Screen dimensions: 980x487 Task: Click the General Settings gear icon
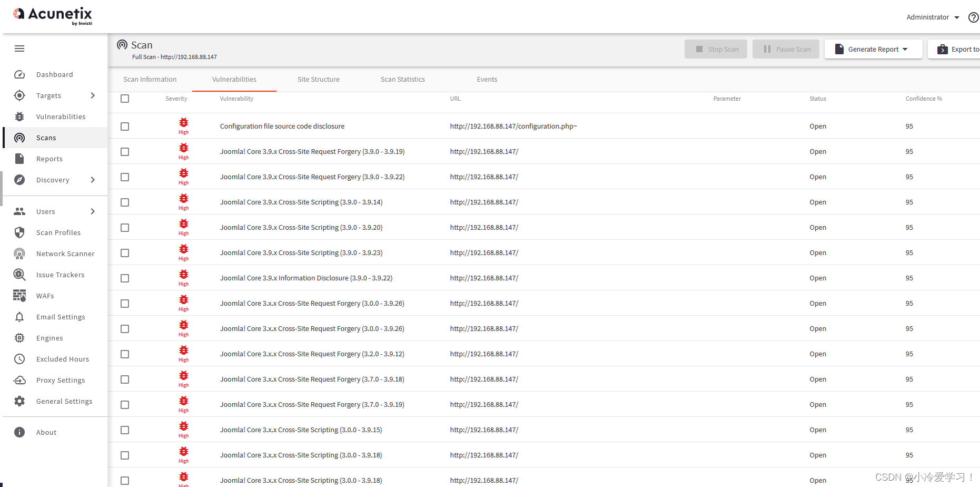tap(19, 401)
